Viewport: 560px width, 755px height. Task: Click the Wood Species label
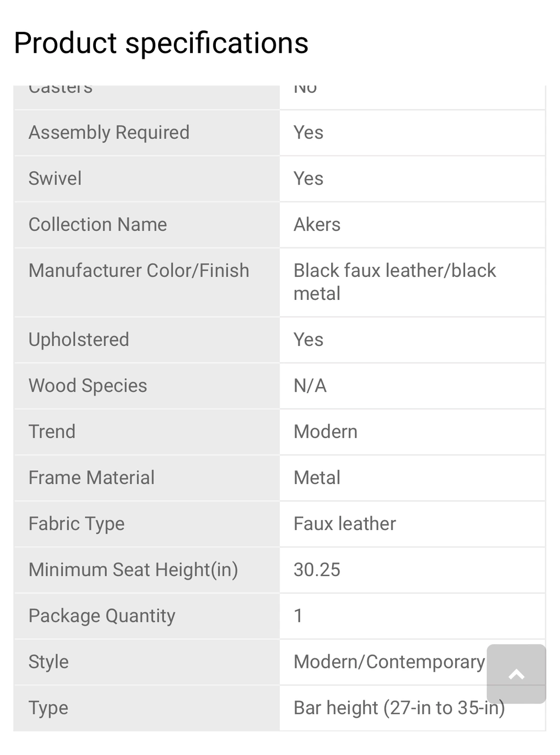pos(87,386)
